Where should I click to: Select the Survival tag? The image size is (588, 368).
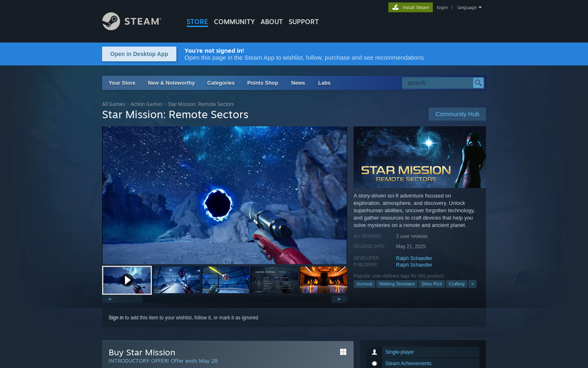tap(364, 284)
